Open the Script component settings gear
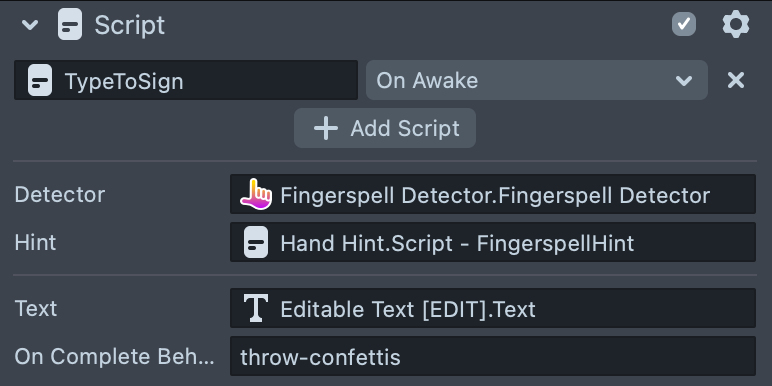Screen dimensions: 772x386 [x=736, y=25]
